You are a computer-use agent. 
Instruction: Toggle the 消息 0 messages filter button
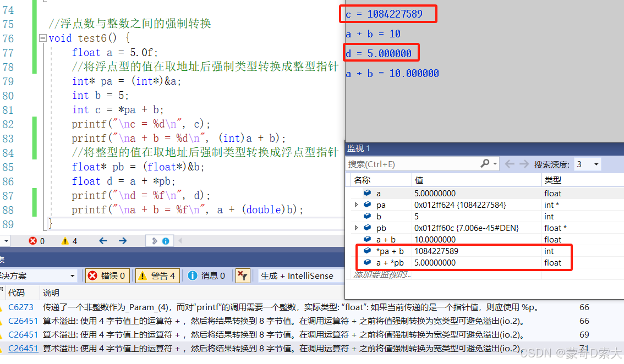tap(207, 275)
